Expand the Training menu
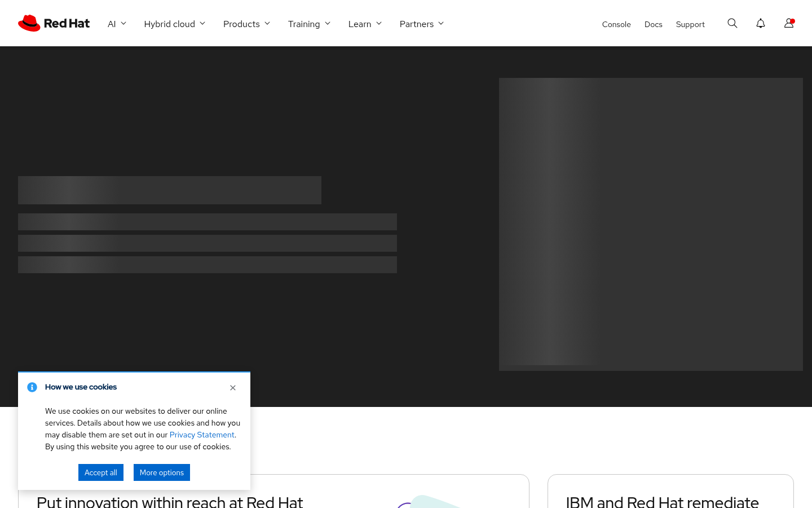Image resolution: width=812 pixels, height=508 pixels. [x=309, y=24]
